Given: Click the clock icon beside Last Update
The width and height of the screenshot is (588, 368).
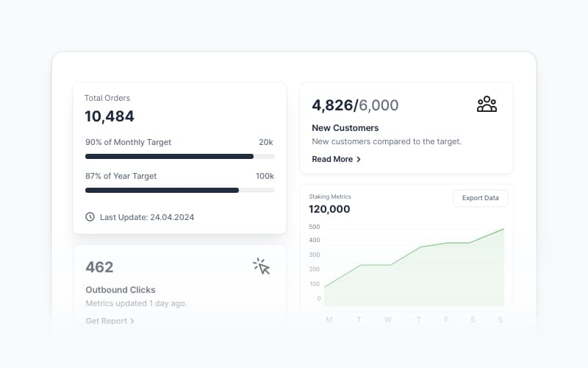Looking at the screenshot, I should click(90, 217).
